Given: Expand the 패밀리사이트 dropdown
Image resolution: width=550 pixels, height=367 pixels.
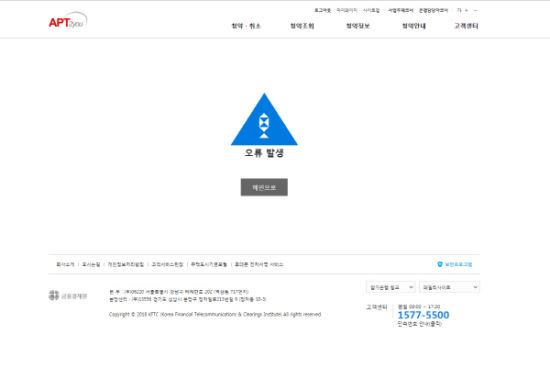Looking at the screenshot, I should tap(449, 287).
